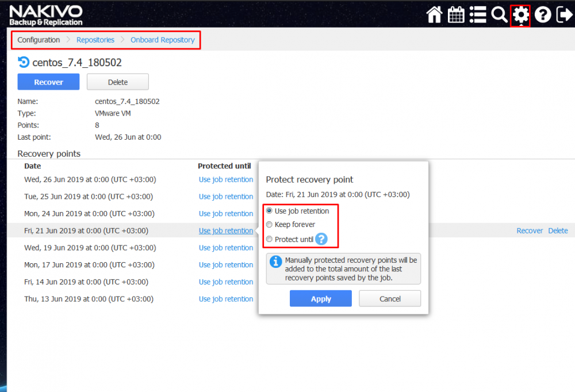
Task: Open retention link for Fri, 21 Jun 2019
Action: coord(226,230)
